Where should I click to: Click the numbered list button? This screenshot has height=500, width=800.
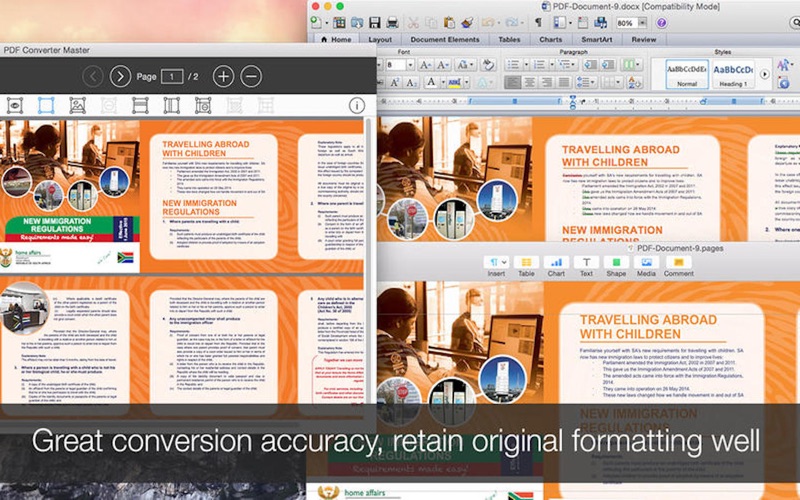tap(541, 65)
